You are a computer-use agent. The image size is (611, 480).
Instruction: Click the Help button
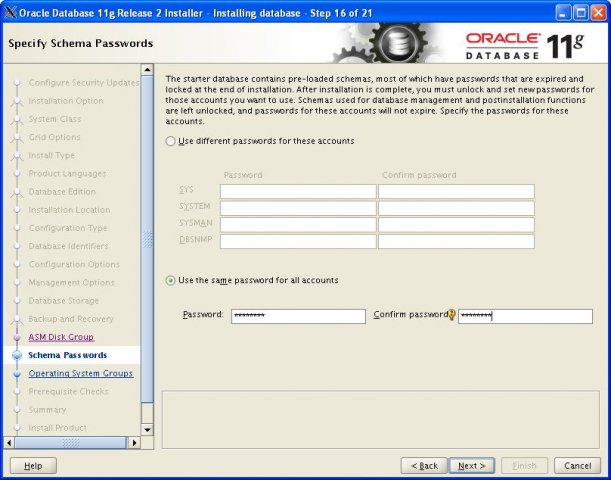point(33,466)
